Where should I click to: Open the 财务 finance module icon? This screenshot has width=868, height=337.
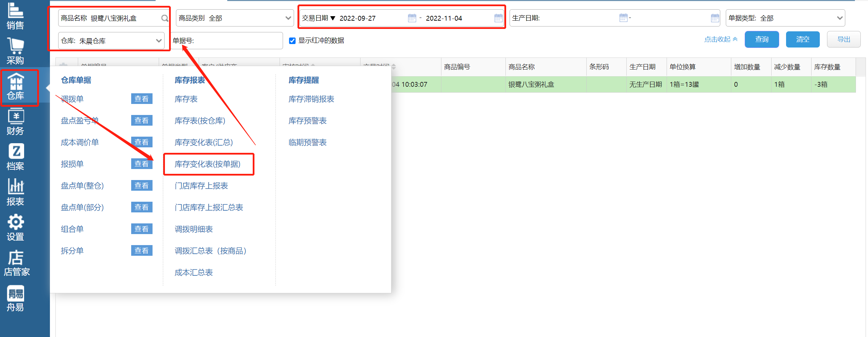[15, 122]
